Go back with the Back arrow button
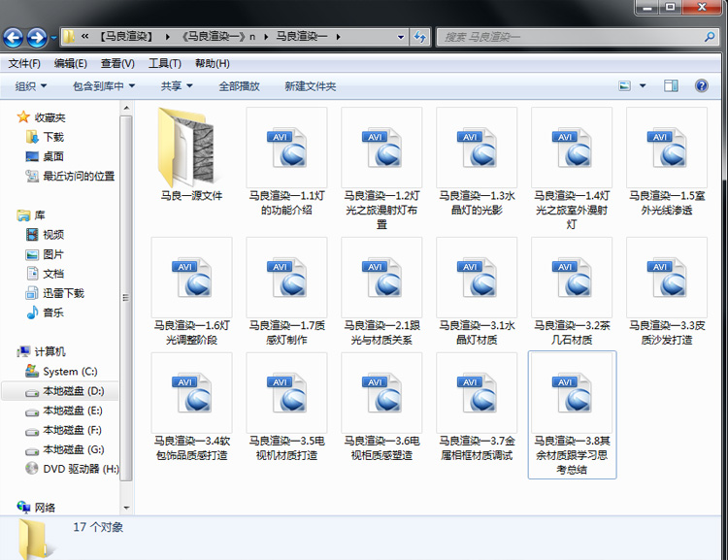This screenshot has width=728, height=560. 13,37
